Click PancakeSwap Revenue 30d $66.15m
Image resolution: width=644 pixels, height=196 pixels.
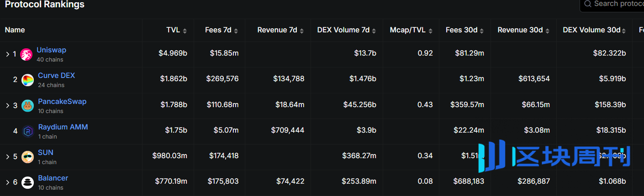(536, 105)
